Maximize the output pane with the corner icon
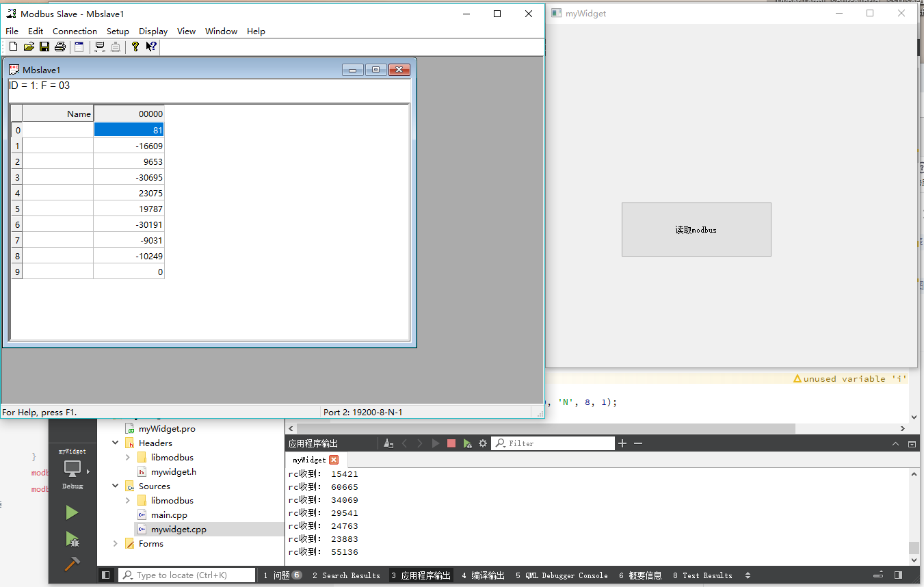The width and height of the screenshot is (924, 587). pyautogui.click(x=912, y=444)
